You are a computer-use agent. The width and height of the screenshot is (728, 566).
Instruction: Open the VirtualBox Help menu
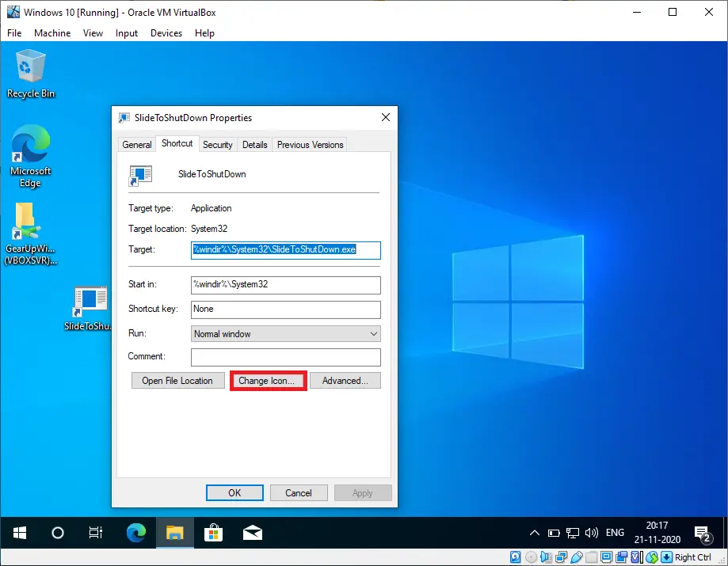coord(204,33)
